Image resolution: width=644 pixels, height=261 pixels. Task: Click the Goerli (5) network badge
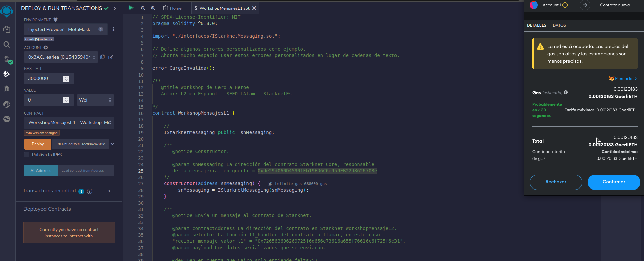[39, 39]
